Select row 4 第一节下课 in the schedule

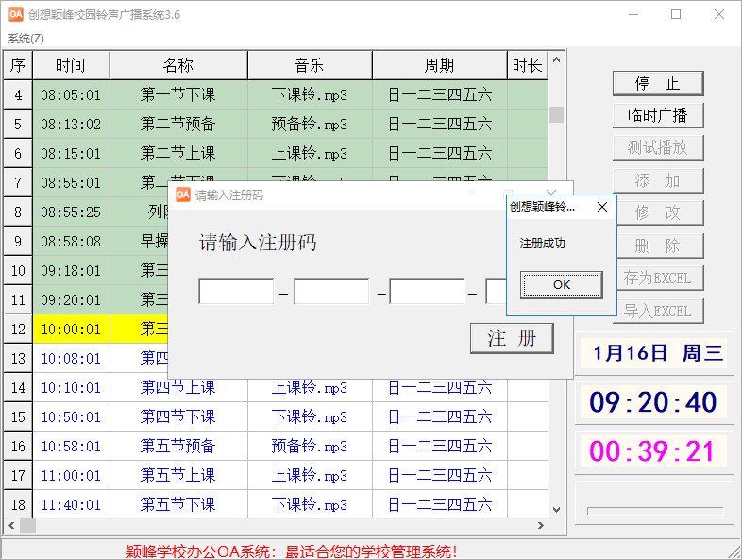[177, 94]
